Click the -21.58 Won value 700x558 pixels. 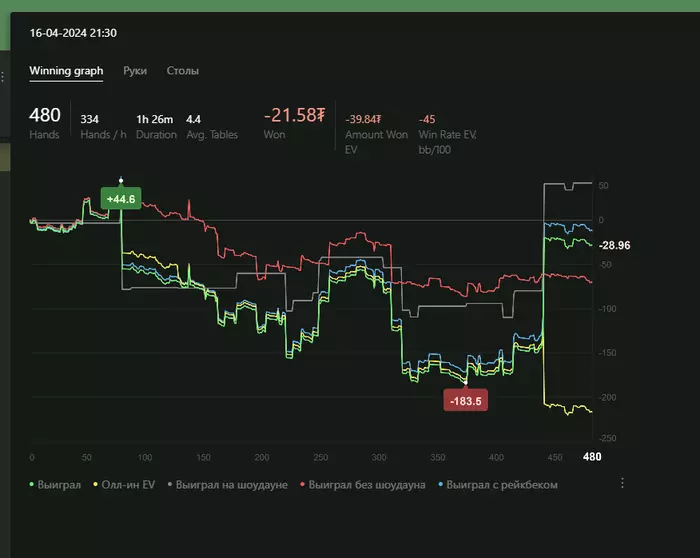(x=295, y=115)
